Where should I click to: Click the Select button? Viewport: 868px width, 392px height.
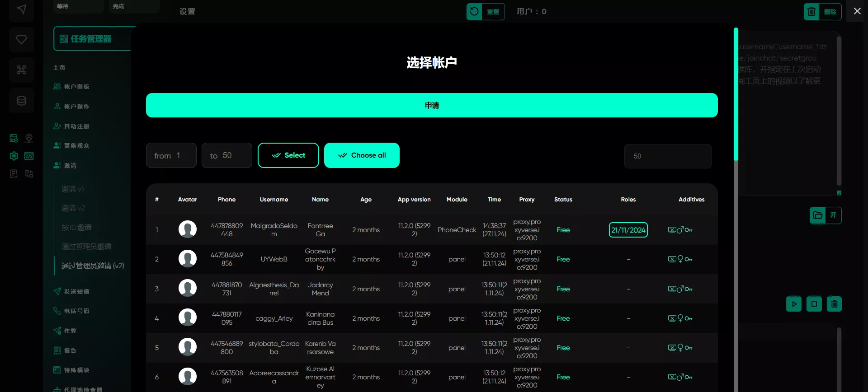[288, 155]
